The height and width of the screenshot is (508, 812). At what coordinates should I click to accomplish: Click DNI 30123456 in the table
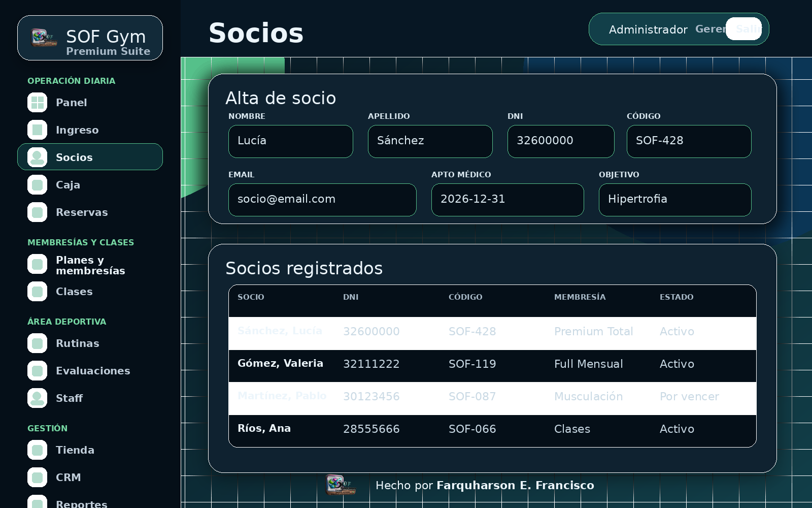371,397
